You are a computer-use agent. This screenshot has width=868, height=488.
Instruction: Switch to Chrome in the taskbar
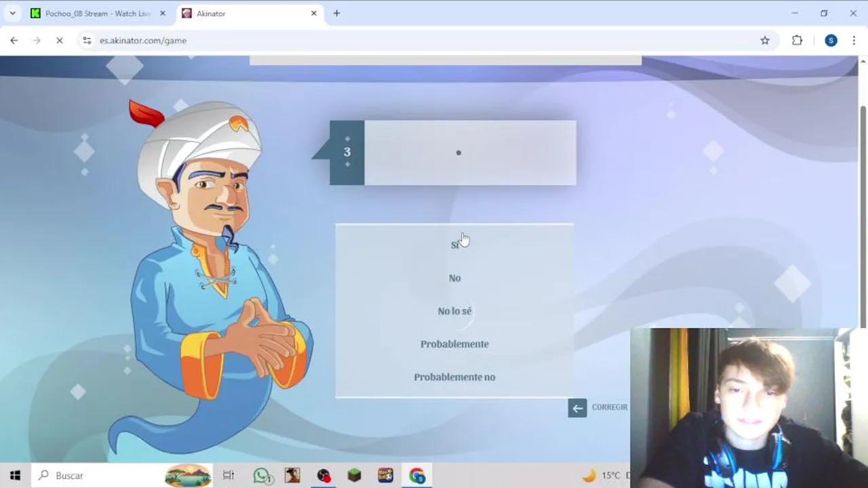pos(416,476)
